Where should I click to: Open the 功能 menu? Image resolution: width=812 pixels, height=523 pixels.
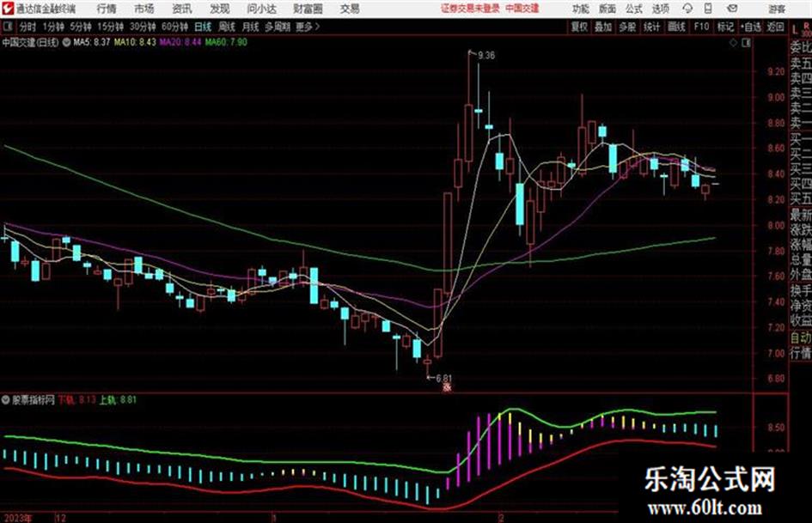click(581, 9)
